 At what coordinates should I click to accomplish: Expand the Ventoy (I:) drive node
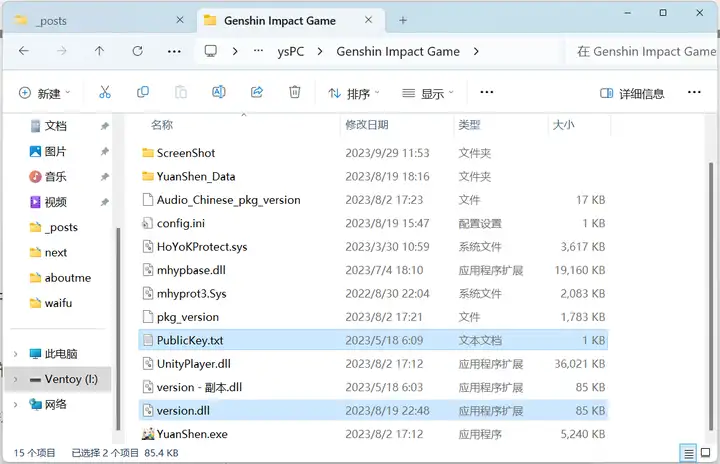16,379
